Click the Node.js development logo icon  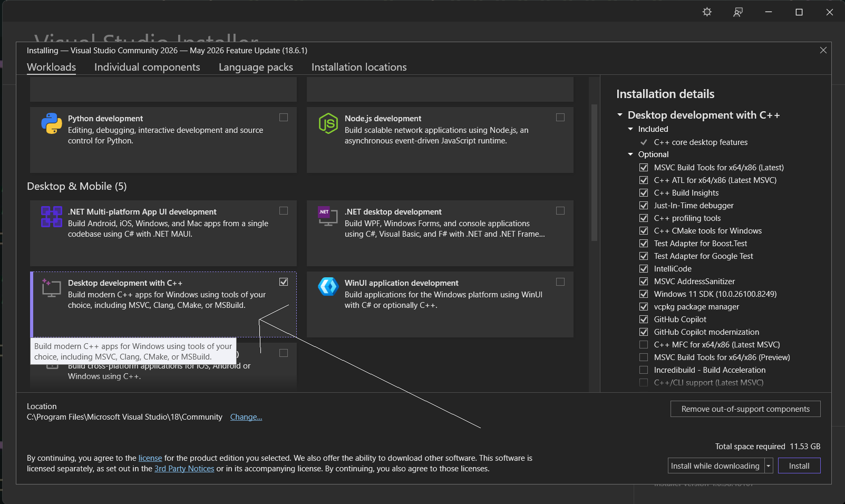328,123
